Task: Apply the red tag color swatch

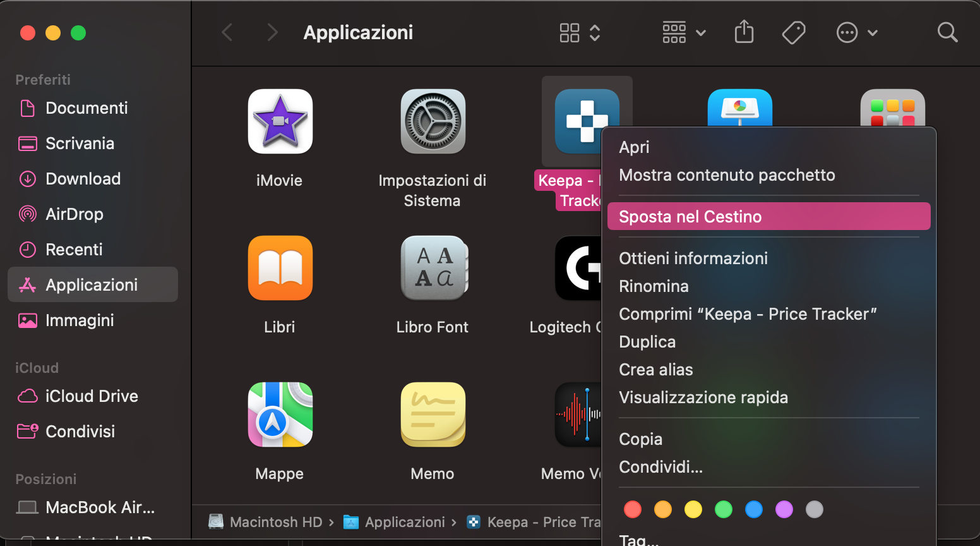Action: pos(632,509)
